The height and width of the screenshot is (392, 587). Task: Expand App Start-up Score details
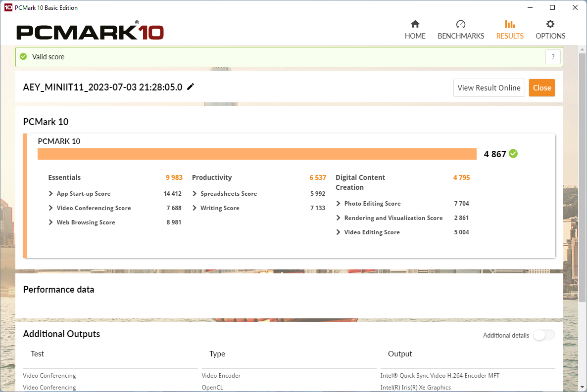tap(50, 193)
